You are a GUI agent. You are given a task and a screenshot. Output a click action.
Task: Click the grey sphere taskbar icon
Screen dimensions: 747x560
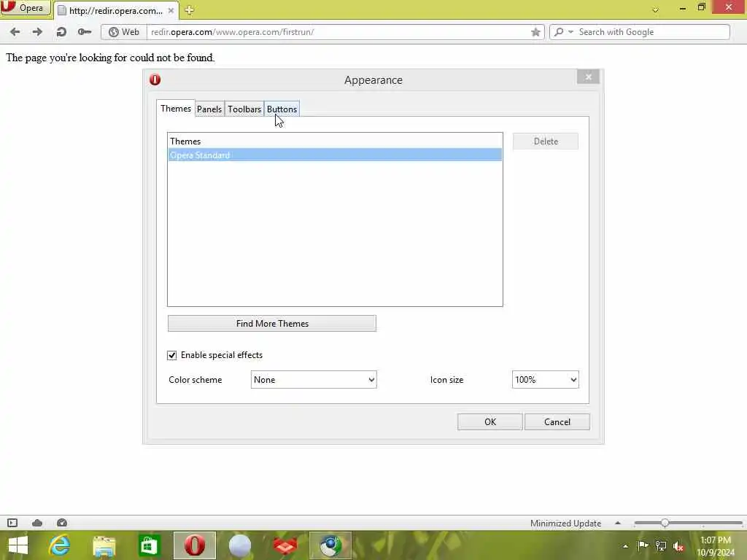[239, 545]
